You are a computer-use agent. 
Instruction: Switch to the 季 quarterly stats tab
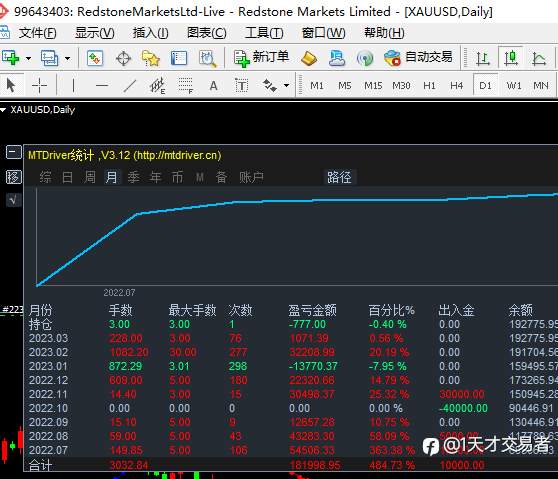pyautogui.click(x=134, y=177)
